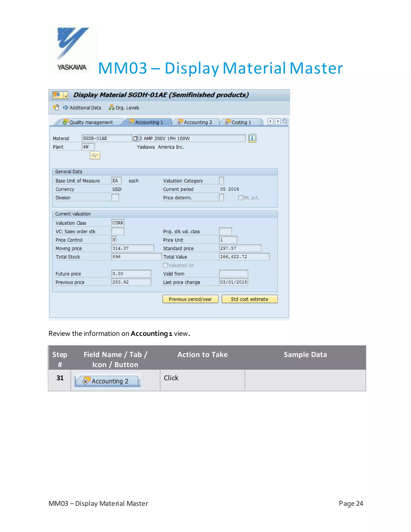
Task: Click the Proj. stk val. class field
Action: 225,231
